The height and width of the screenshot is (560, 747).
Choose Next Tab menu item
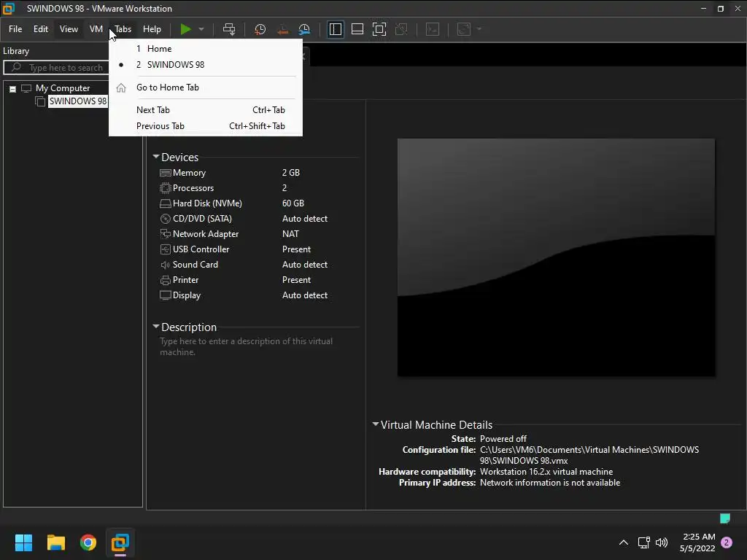tap(205, 110)
